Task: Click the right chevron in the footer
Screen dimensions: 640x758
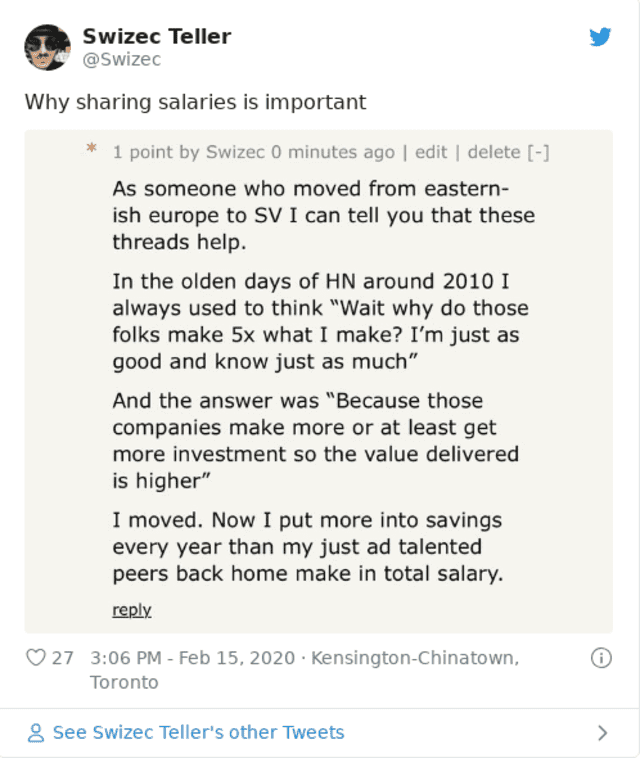Action: 602,733
